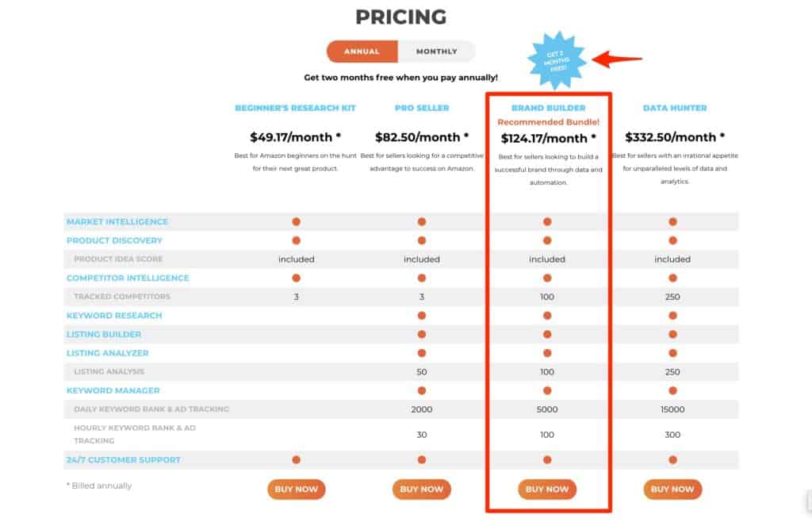Click Keyword Research dot under Pro Seller

[x=422, y=316]
